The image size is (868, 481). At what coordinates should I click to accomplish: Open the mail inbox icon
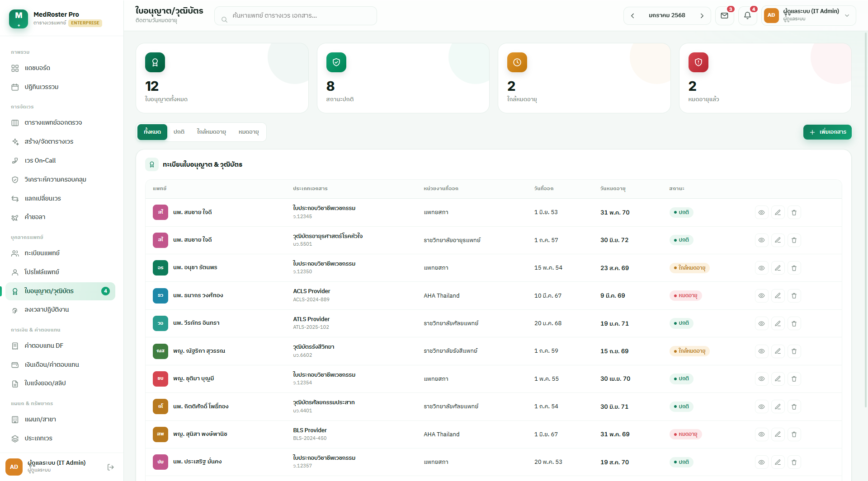tap(724, 16)
